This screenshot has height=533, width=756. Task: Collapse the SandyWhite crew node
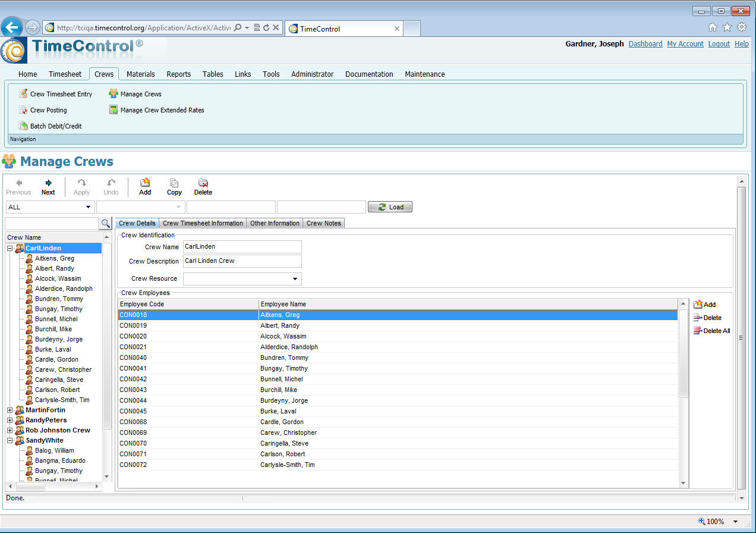click(10, 441)
